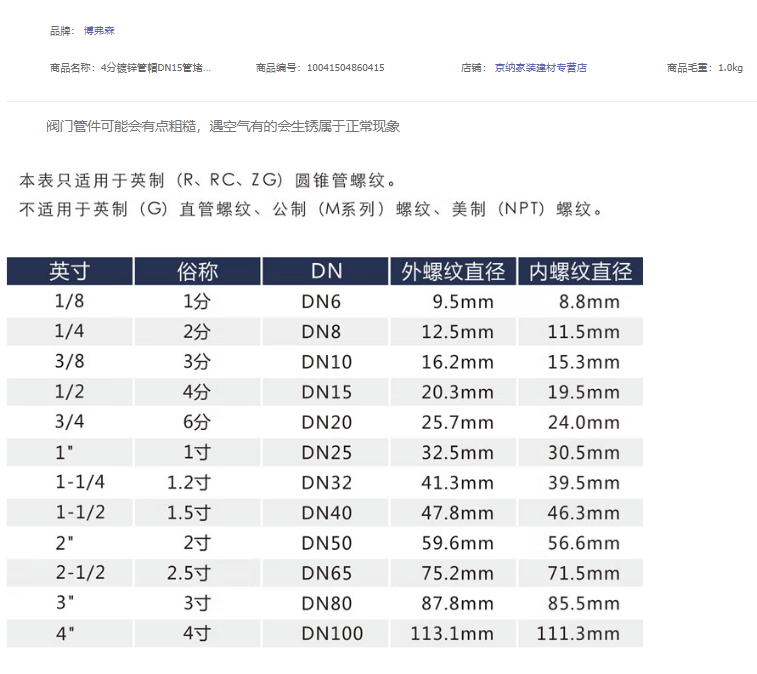Click the DN40 cell

click(327, 513)
